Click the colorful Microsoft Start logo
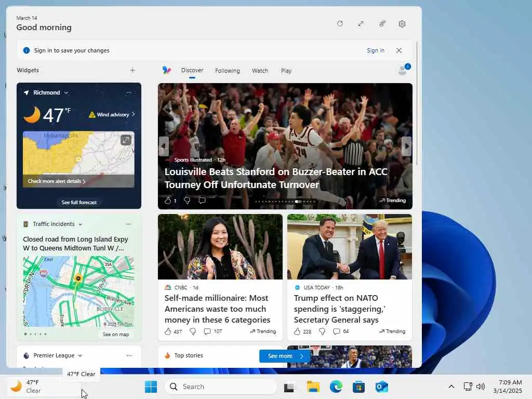 click(x=167, y=70)
